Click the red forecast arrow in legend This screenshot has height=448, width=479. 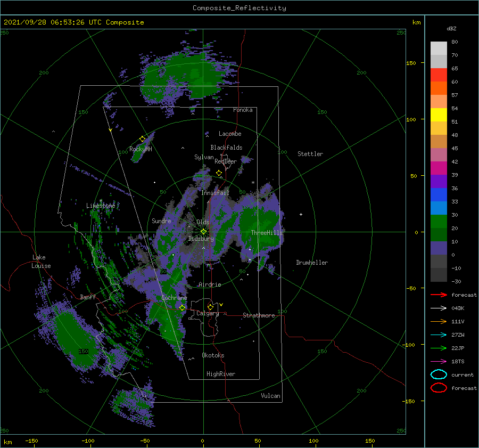[x=439, y=295]
